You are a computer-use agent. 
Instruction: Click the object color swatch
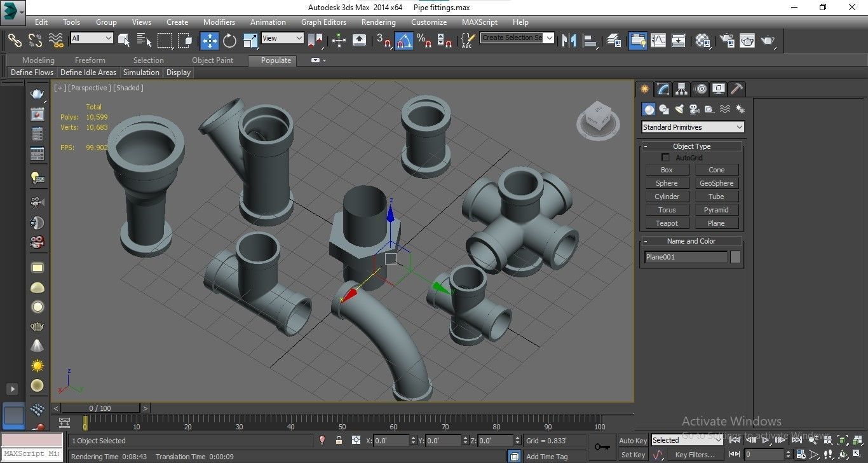735,257
